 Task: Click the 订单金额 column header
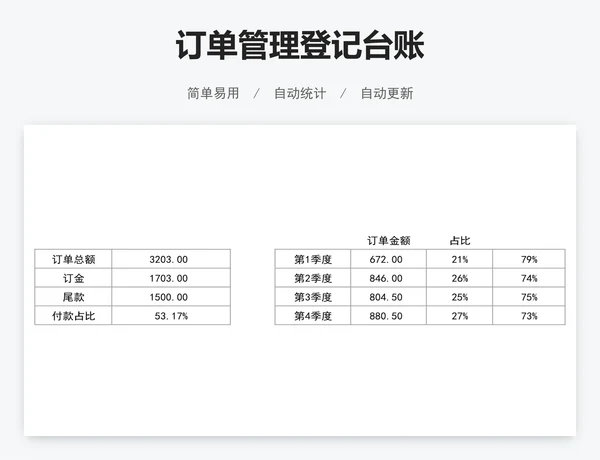point(388,240)
